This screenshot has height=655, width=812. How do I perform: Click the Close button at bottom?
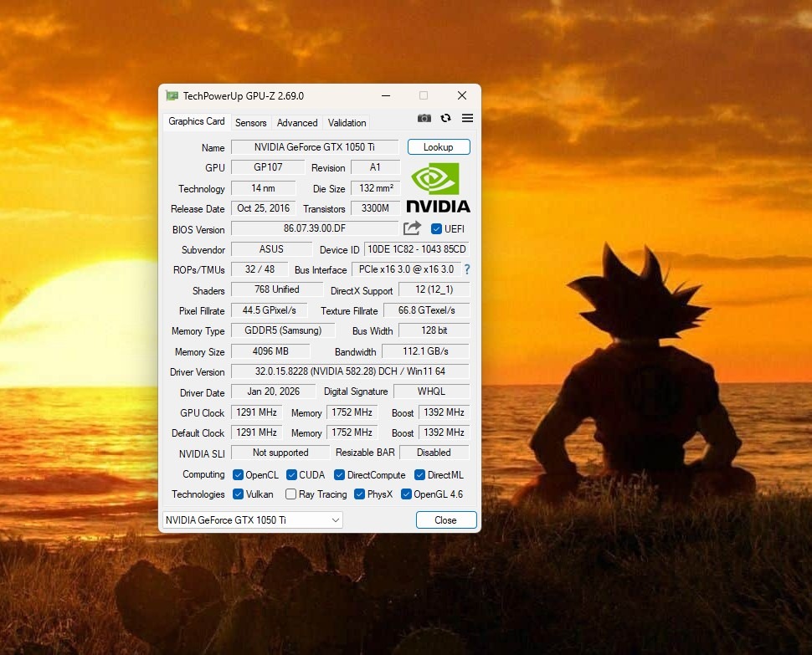(x=446, y=520)
